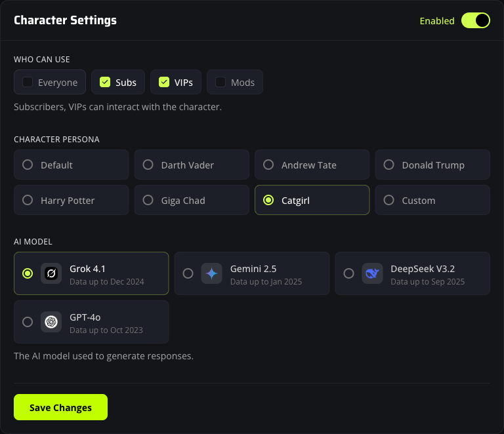Image resolution: width=504 pixels, height=434 pixels.
Task: Toggle the Enabled switch off
Action: [x=475, y=20]
